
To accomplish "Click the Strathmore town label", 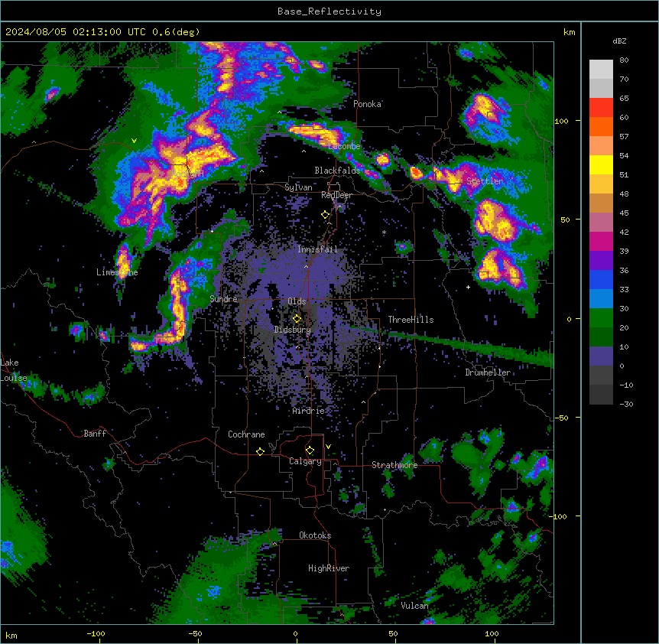I will coord(394,465).
